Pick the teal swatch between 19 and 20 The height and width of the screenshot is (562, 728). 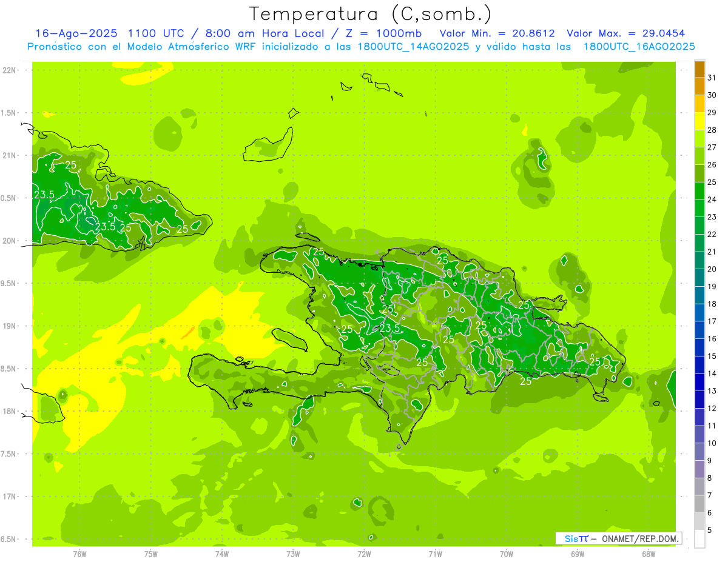point(700,278)
